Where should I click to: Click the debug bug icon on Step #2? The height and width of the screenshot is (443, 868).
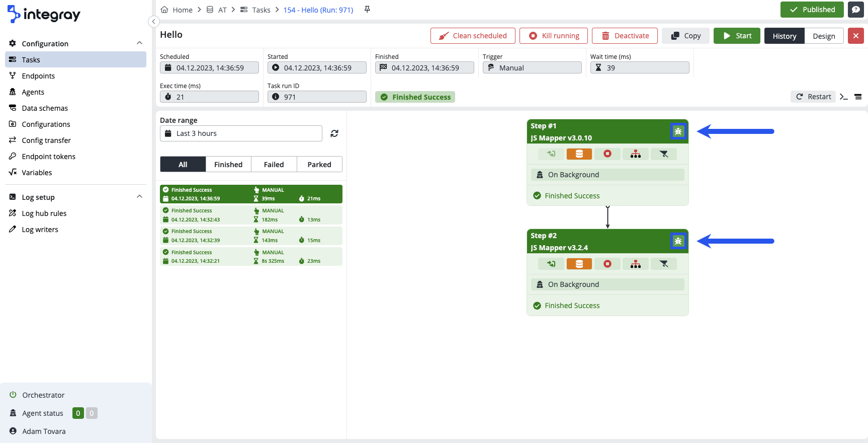678,241
